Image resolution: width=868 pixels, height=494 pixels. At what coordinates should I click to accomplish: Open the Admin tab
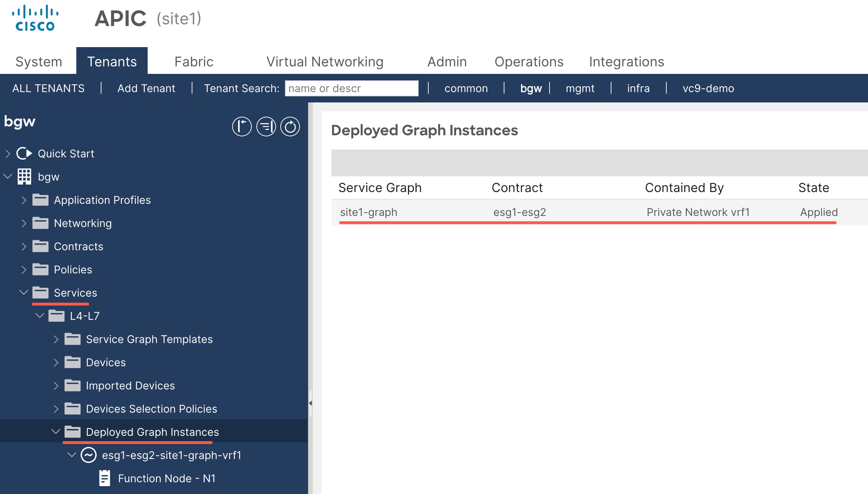pos(447,61)
